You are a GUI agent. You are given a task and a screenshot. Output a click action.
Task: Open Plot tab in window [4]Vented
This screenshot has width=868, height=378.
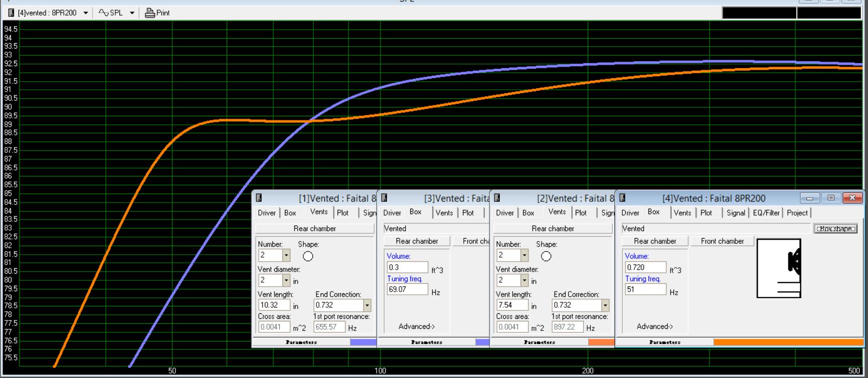point(706,213)
